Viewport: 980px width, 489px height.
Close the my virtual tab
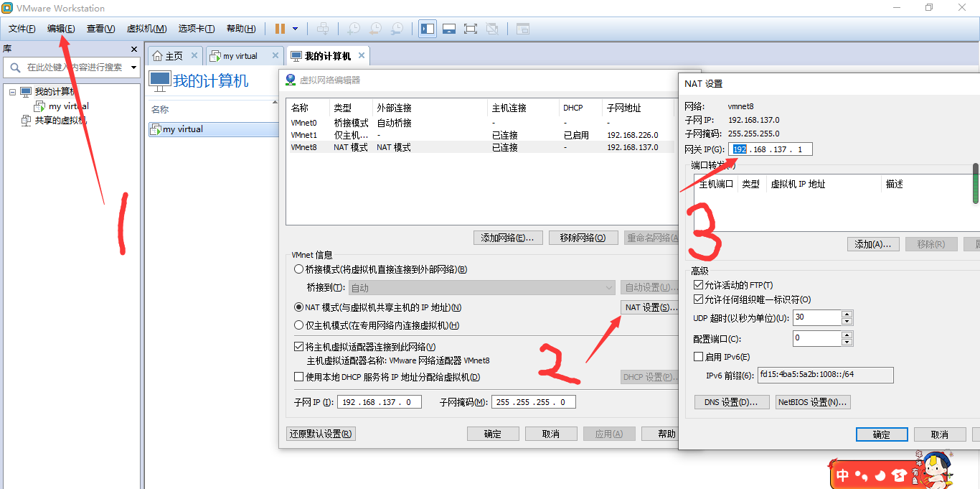pos(275,55)
